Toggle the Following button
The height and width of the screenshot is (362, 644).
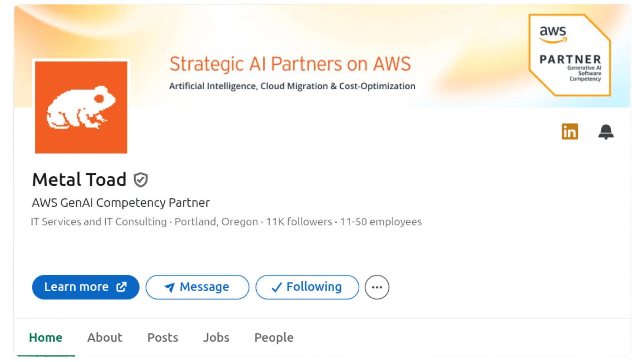pos(307,287)
